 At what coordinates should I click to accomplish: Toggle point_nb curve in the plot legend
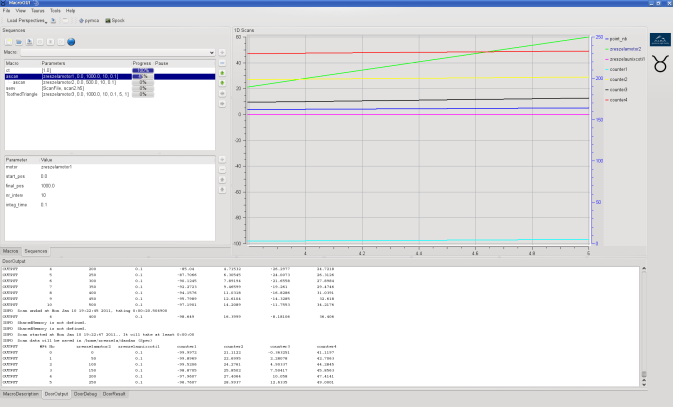click(616, 39)
